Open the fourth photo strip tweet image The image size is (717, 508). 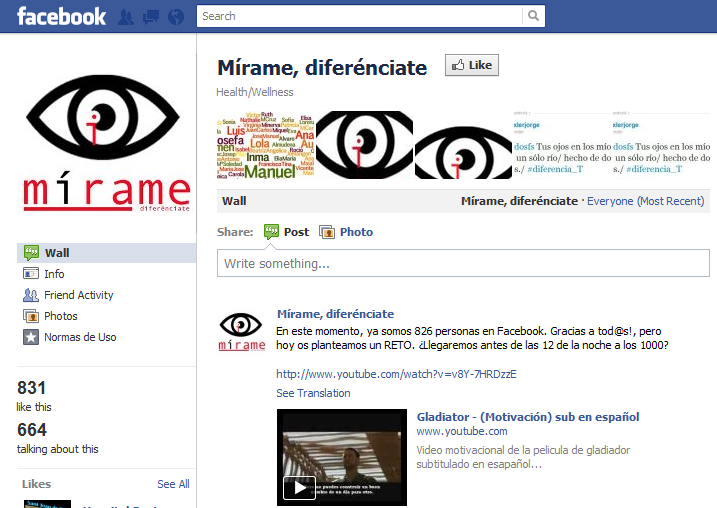562,145
